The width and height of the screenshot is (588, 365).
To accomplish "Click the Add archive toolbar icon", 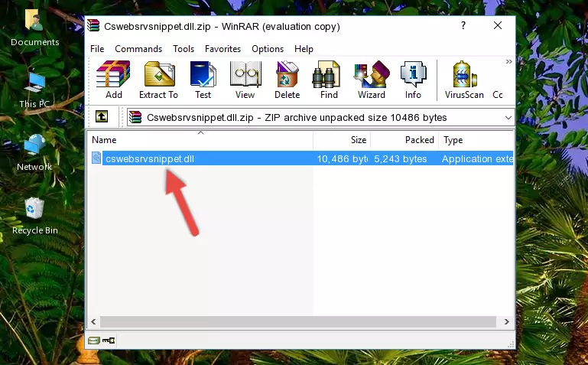I will [113, 80].
